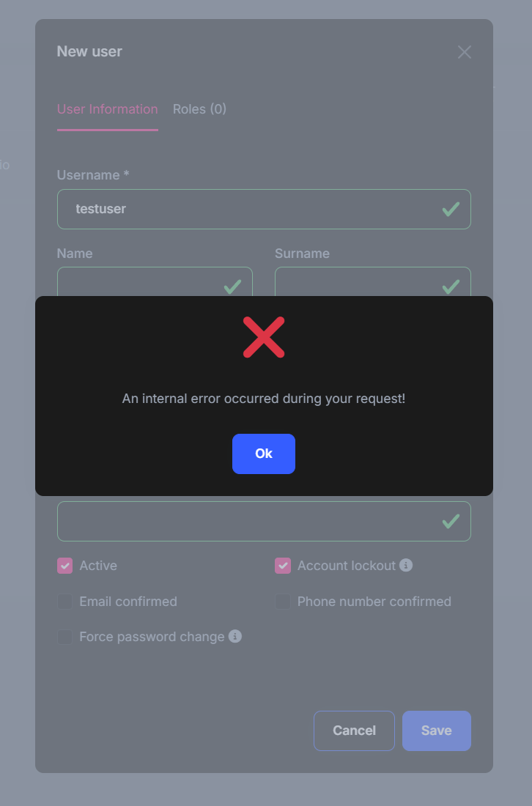
Task: Toggle the Account lockout checkbox
Action: pos(283,566)
